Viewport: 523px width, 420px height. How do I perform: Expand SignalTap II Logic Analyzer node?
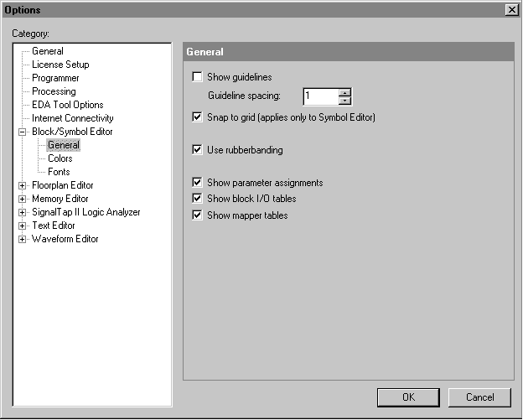(23, 212)
